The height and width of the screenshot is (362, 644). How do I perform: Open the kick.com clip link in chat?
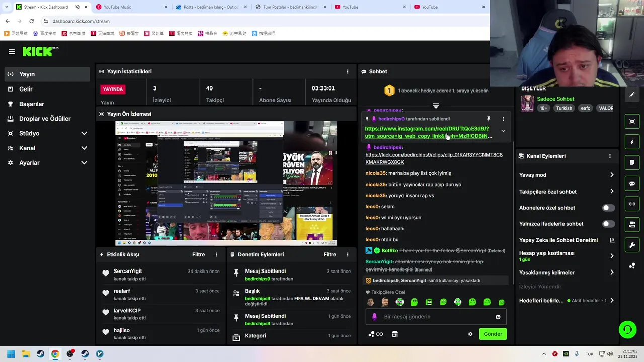434,158
